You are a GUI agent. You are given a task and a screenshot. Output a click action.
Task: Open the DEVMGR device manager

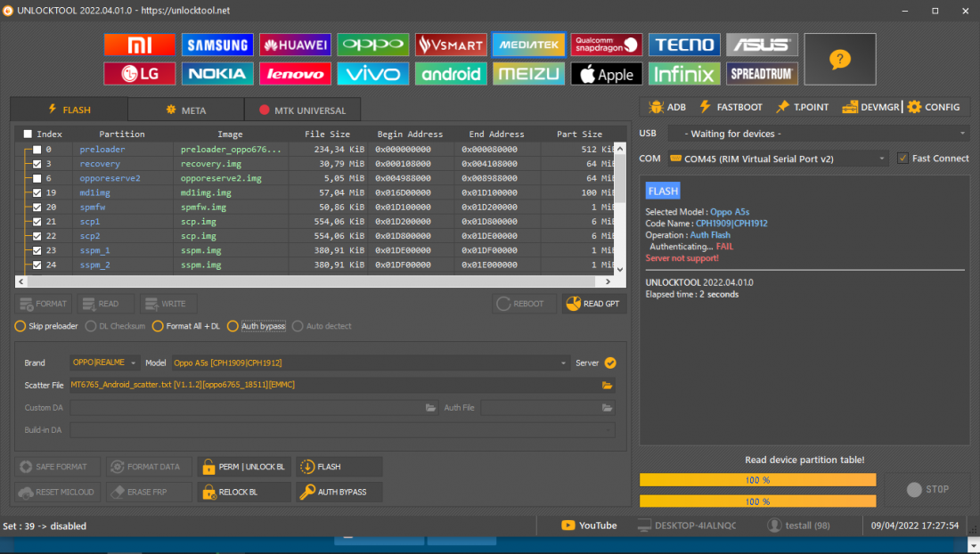(870, 108)
